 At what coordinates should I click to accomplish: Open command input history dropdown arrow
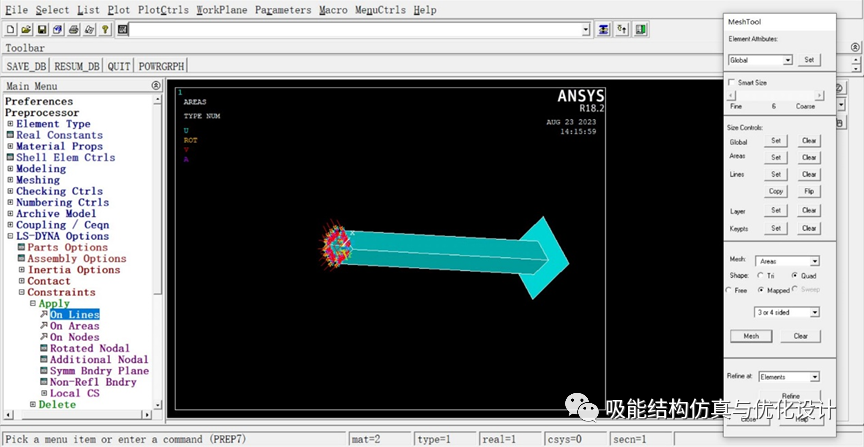pyautogui.click(x=586, y=30)
